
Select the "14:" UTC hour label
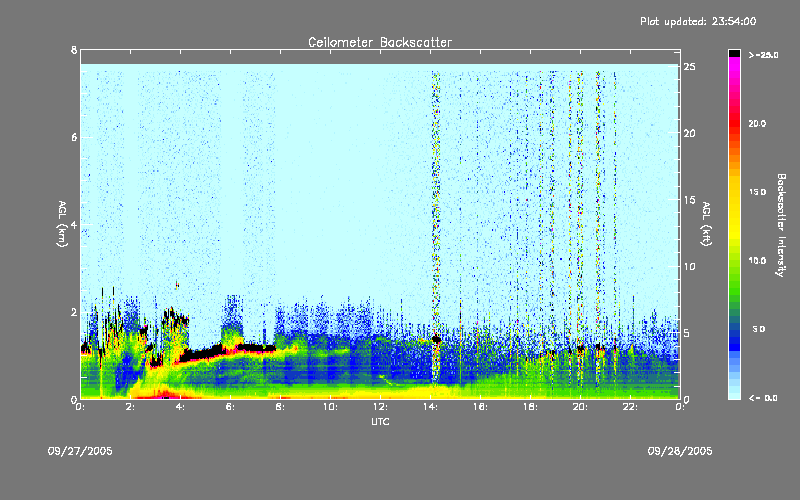430,407
